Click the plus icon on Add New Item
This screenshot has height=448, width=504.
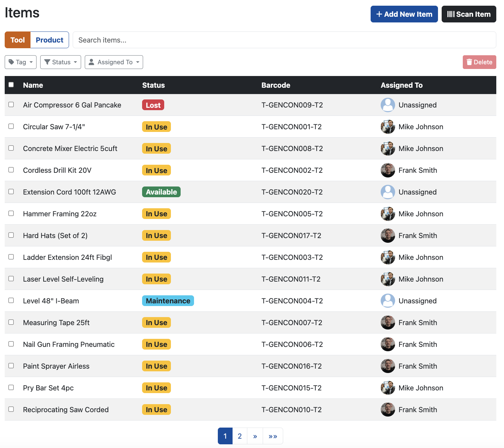[379, 14]
